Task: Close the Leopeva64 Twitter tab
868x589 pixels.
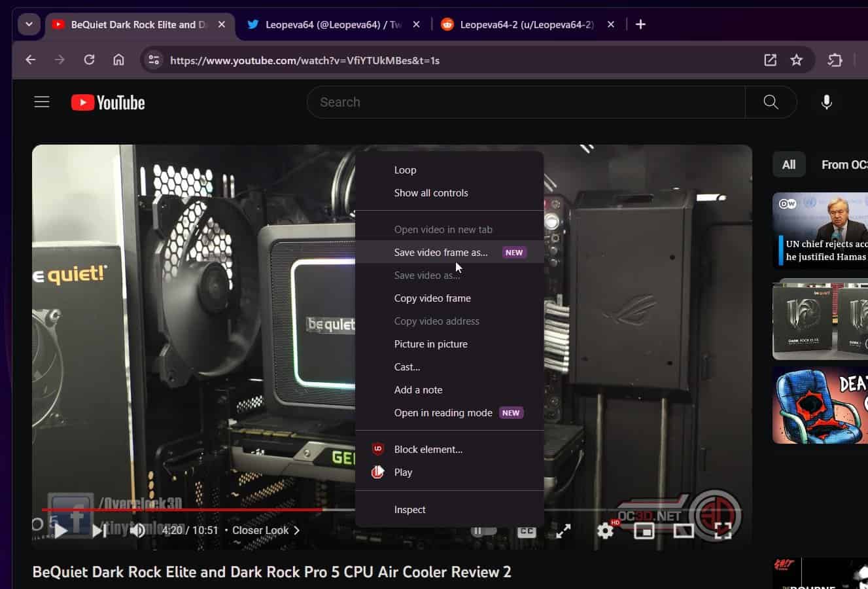Action: [417, 25]
